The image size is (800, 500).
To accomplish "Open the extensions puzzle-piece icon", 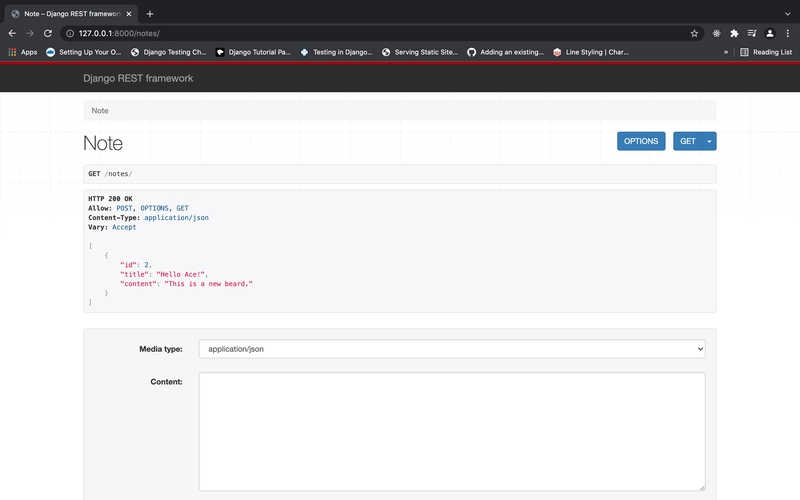I will point(734,33).
